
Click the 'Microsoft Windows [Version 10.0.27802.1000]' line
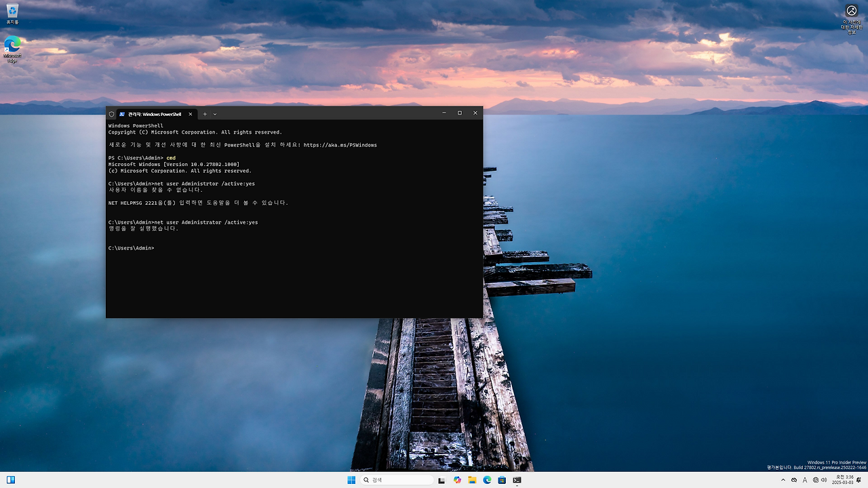[x=174, y=165]
